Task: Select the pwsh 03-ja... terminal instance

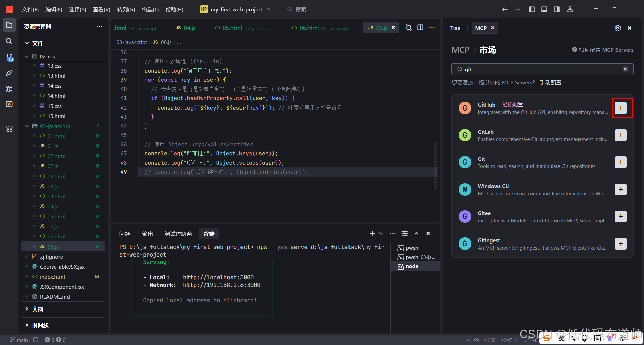Action: 415,257
